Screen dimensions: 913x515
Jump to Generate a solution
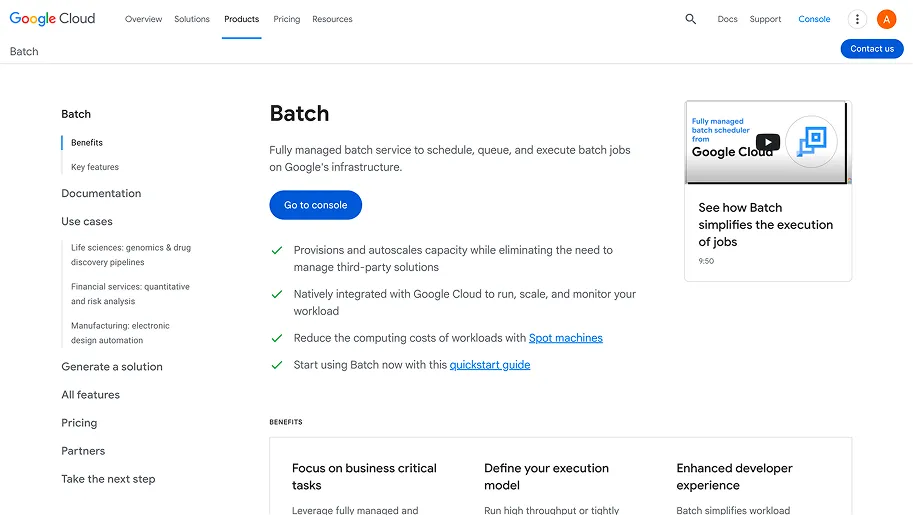click(112, 366)
